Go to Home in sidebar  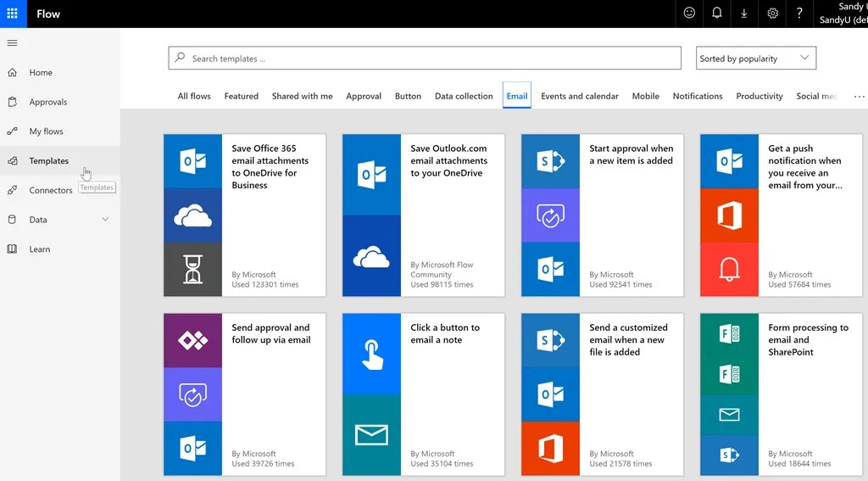click(60, 72)
